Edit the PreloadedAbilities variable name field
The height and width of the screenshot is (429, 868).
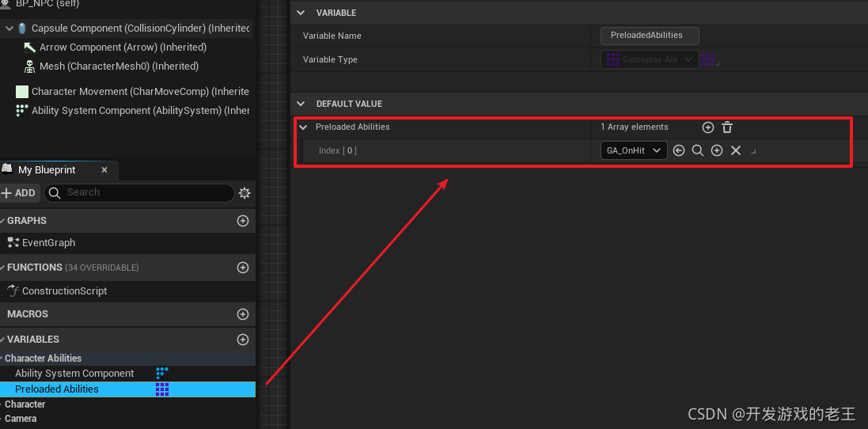[x=650, y=36]
